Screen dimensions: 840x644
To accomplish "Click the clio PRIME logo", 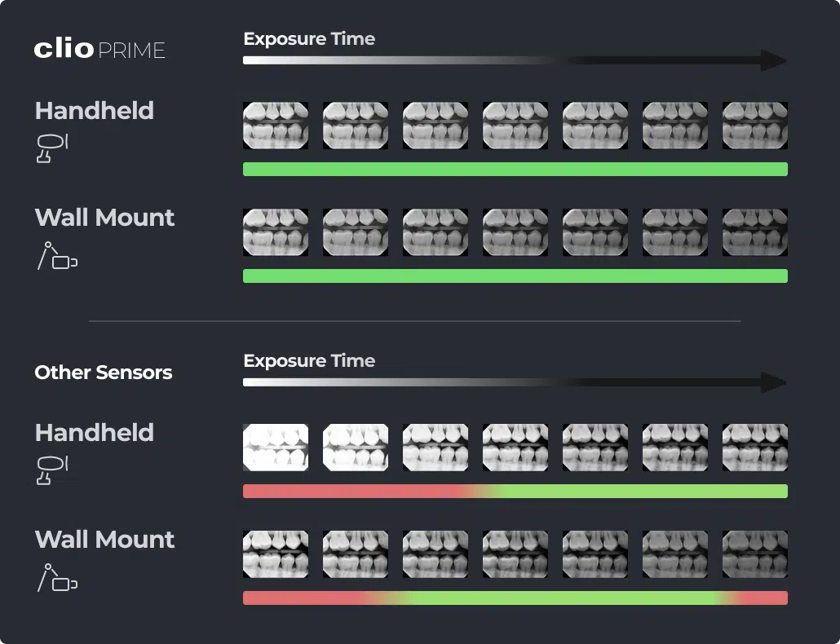I will pos(99,50).
